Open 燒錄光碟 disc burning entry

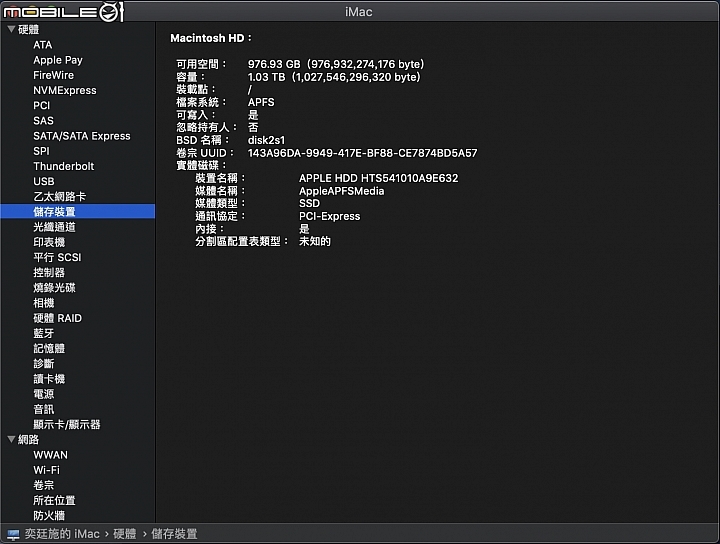(x=54, y=287)
